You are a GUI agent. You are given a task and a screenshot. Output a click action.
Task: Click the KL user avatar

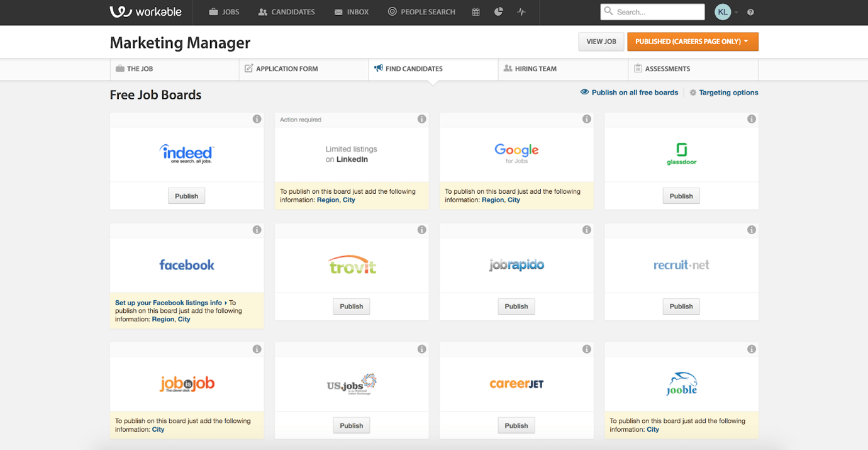(723, 12)
